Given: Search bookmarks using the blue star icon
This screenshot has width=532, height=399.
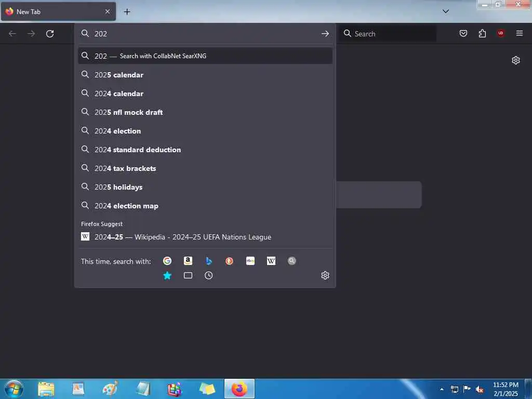Looking at the screenshot, I should (x=167, y=275).
